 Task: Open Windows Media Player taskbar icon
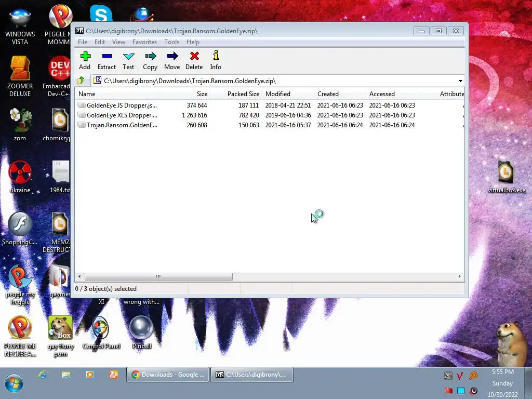click(89, 375)
